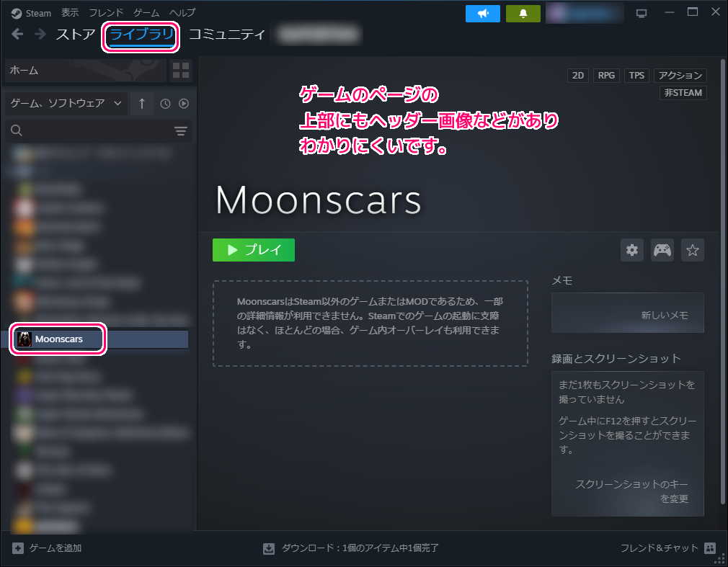Click the download tray icon

(269, 549)
